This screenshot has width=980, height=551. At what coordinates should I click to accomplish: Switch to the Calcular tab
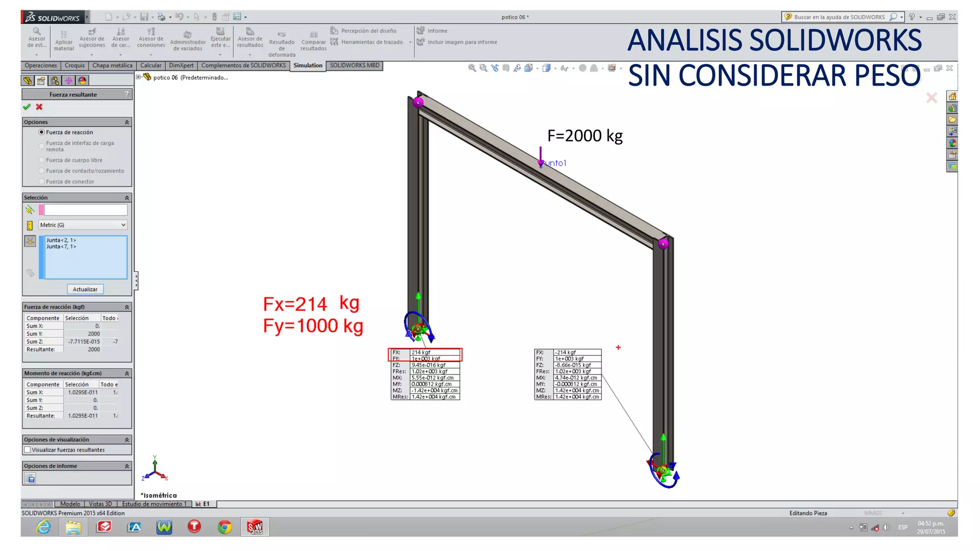[x=151, y=66]
